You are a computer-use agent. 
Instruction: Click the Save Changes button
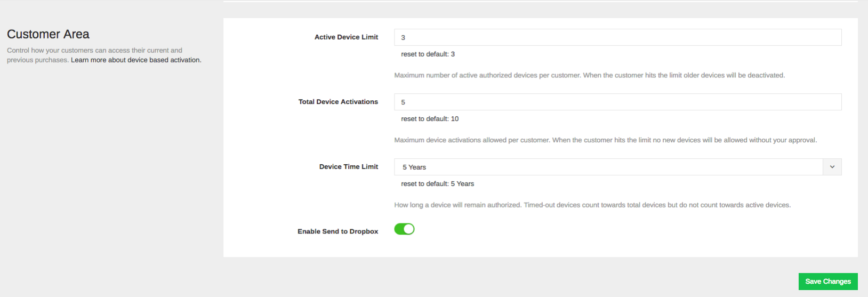pyautogui.click(x=828, y=282)
